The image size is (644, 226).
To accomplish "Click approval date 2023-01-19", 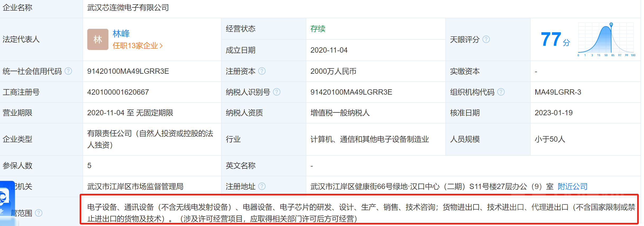I will coord(554,113).
